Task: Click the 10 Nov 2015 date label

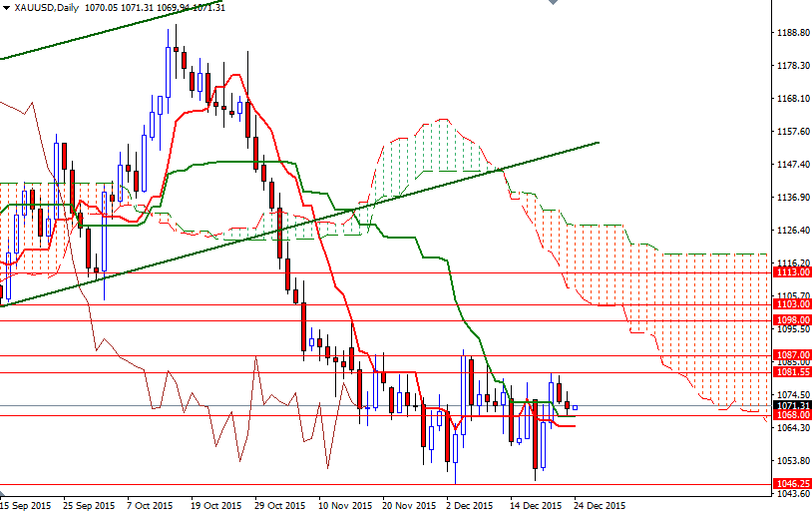Action: [x=343, y=506]
